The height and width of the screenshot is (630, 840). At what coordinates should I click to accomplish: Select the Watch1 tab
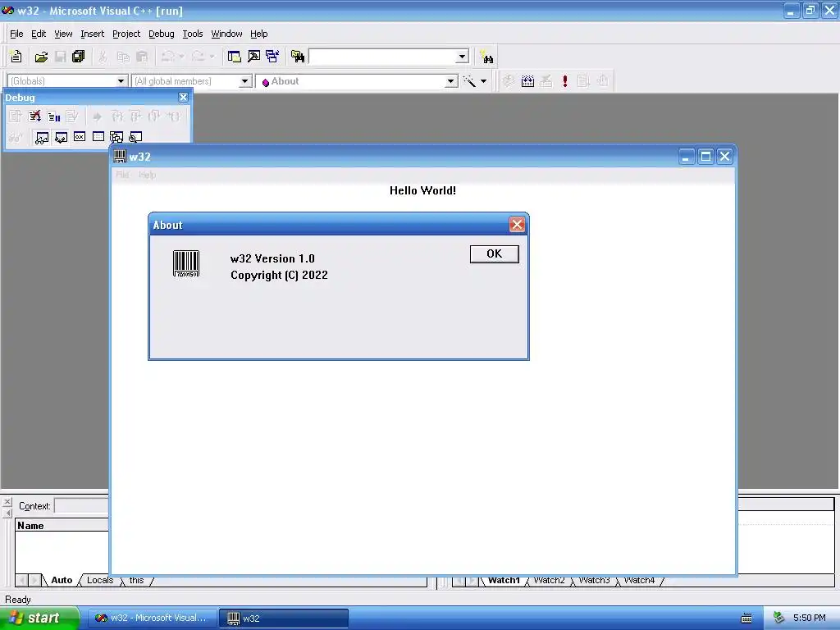click(x=504, y=580)
